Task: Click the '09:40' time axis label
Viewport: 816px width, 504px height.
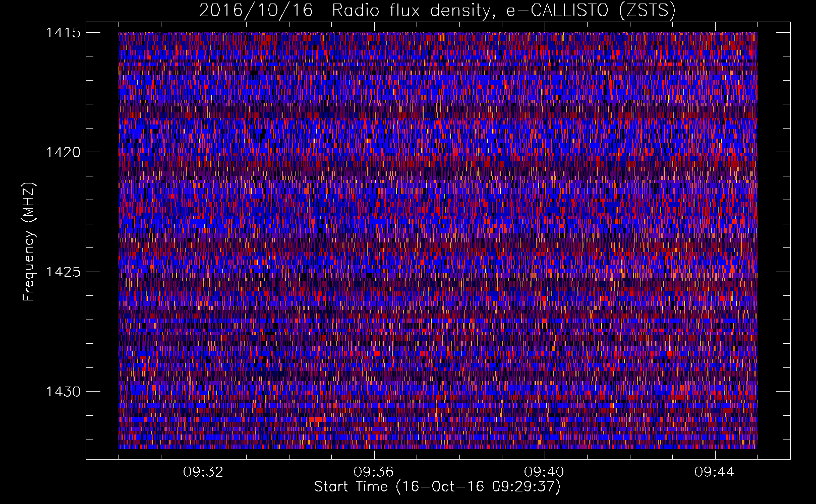Action: (544, 472)
